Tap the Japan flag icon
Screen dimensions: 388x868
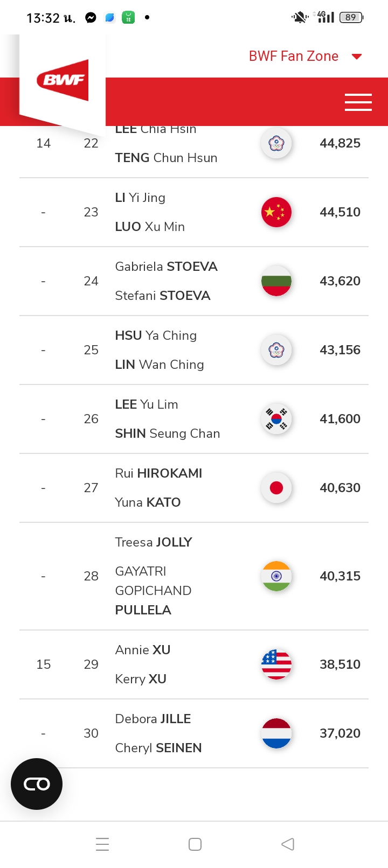pyautogui.click(x=276, y=488)
